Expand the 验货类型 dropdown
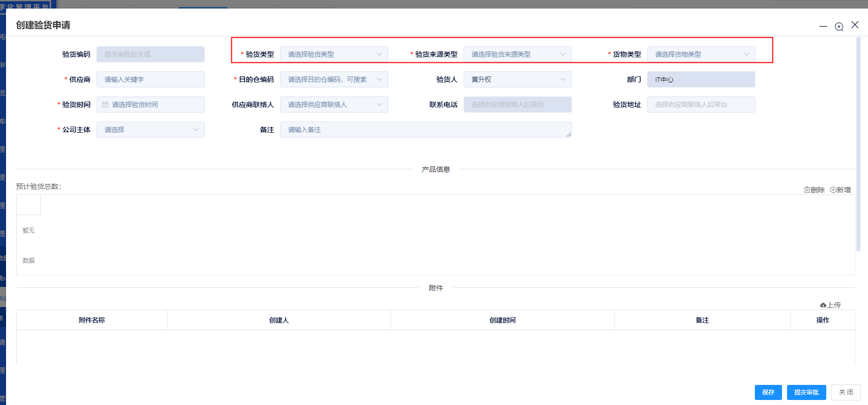Screen dimensions: 868x405 pyautogui.click(x=379, y=54)
